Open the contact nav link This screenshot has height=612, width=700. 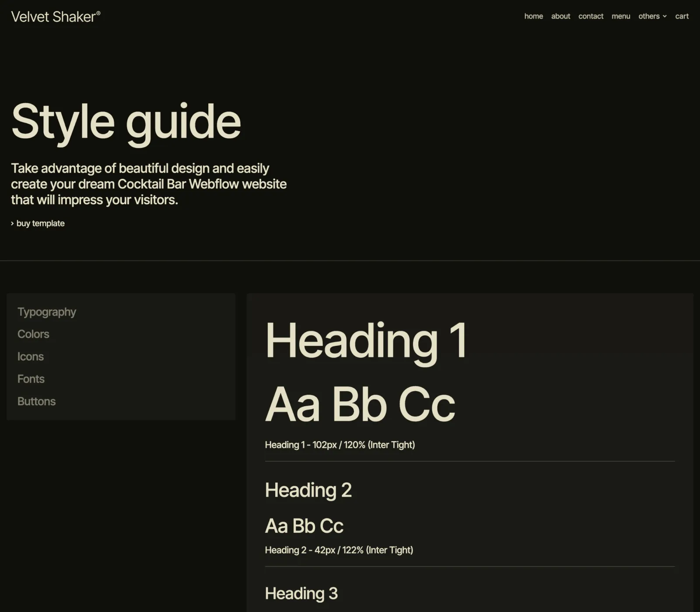pyautogui.click(x=591, y=16)
